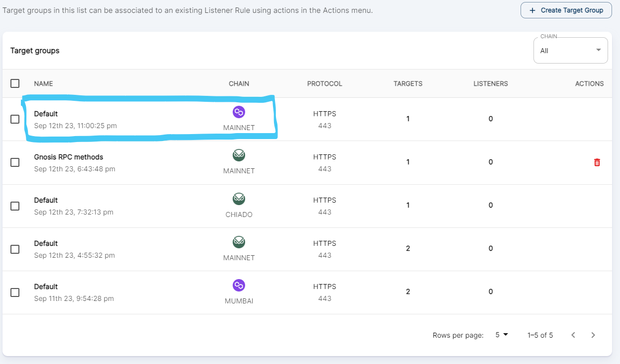Delete the Gnosis RPC methods target group
620x364 pixels.
tap(597, 162)
